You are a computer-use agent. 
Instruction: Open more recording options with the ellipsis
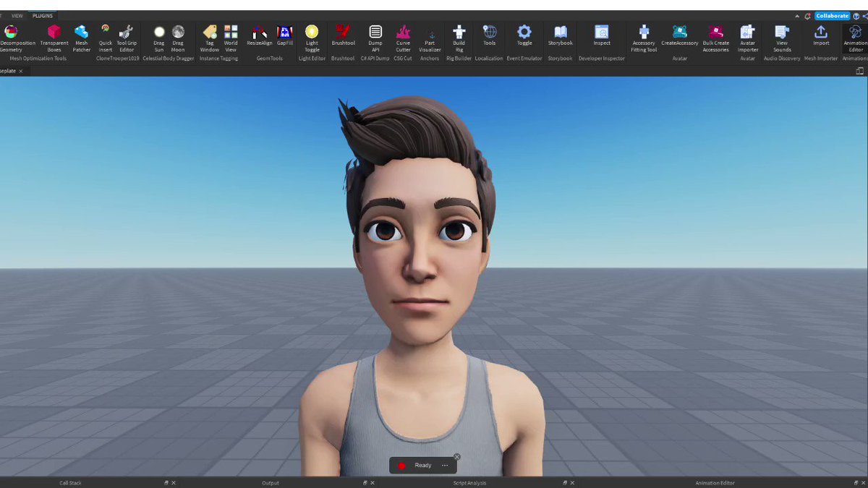[443, 465]
